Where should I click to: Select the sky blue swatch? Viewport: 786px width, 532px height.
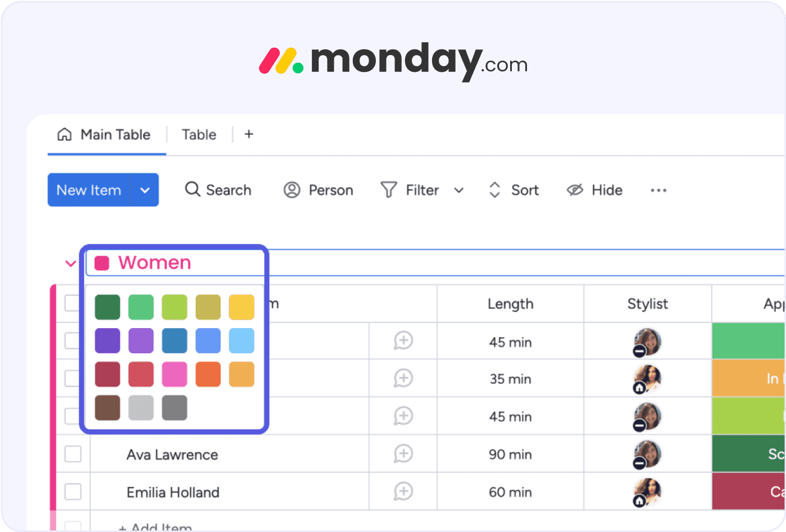tap(242, 341)
